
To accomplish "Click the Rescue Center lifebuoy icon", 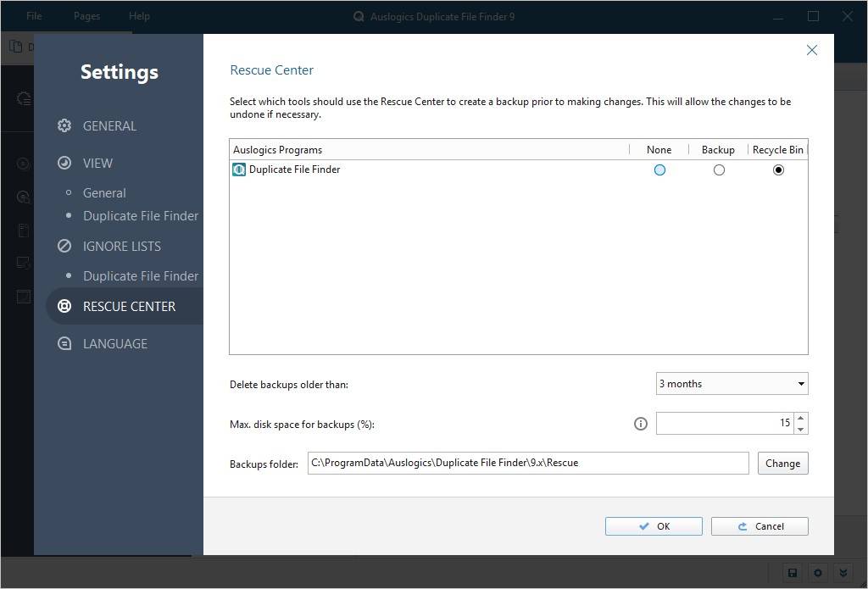I will click(64, 306).
